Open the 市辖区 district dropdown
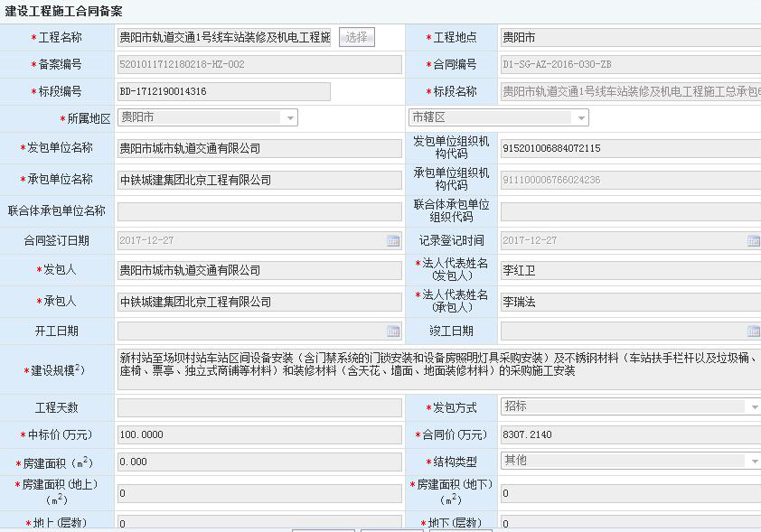 click(580, 118)
